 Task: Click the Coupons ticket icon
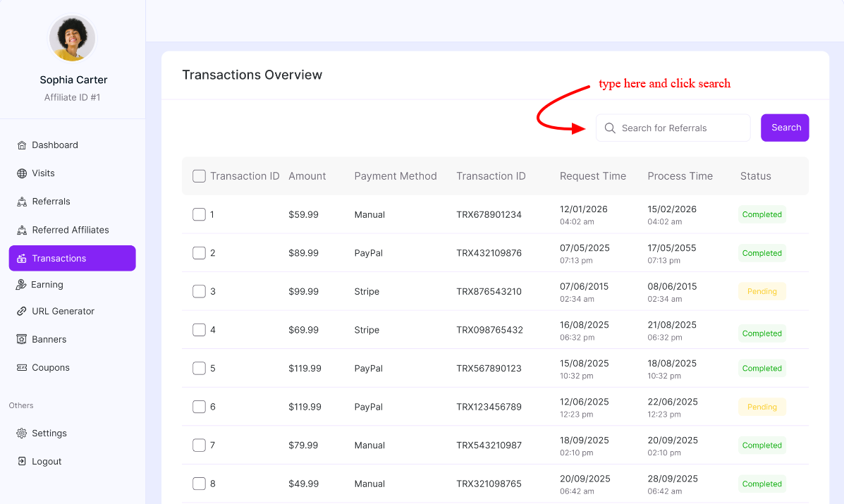(22, 368)
